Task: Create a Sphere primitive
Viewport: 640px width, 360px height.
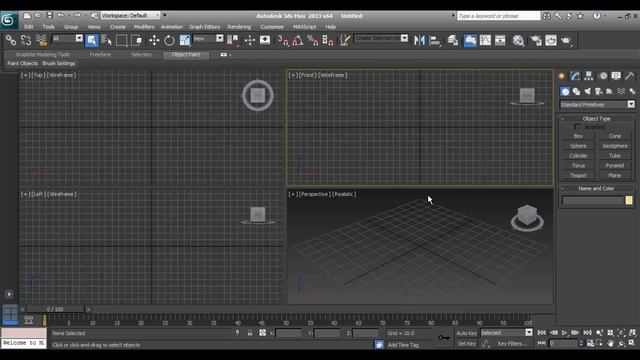Action: tap(578, 146)
